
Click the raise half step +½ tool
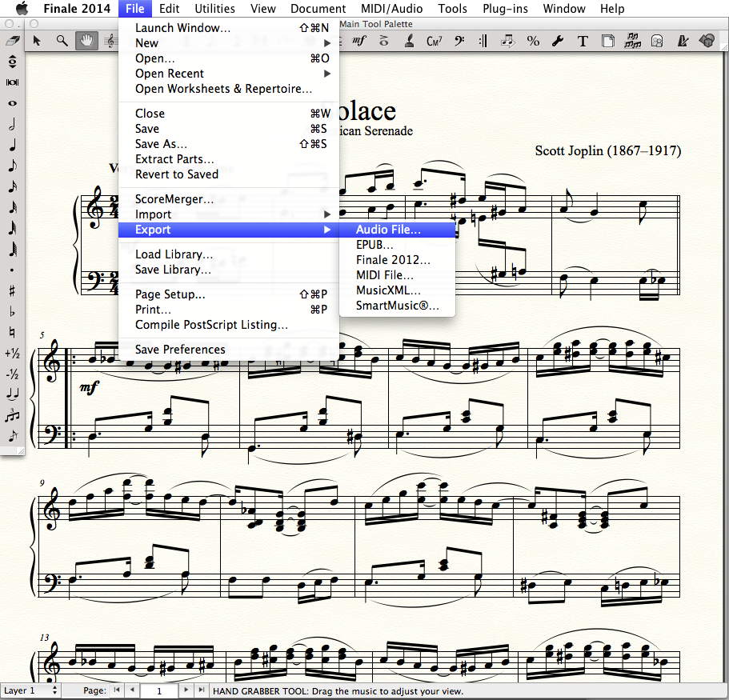click(13, 354)
